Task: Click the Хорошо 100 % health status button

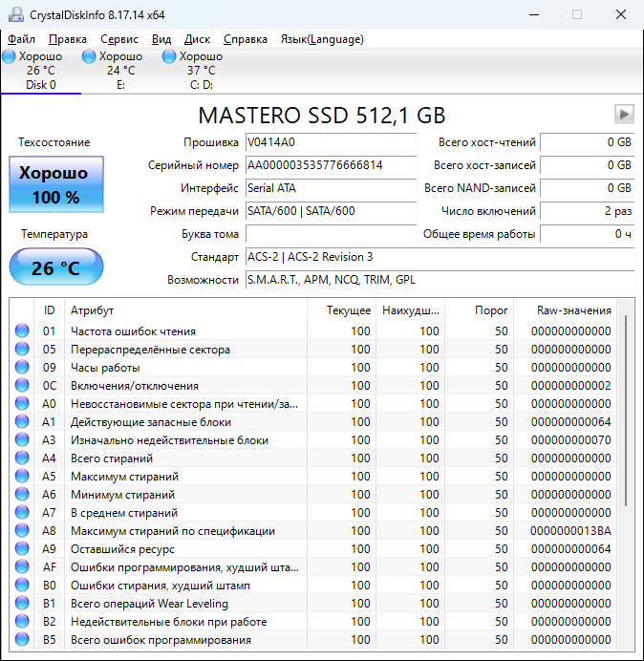Action: click(x=56, y=184)
